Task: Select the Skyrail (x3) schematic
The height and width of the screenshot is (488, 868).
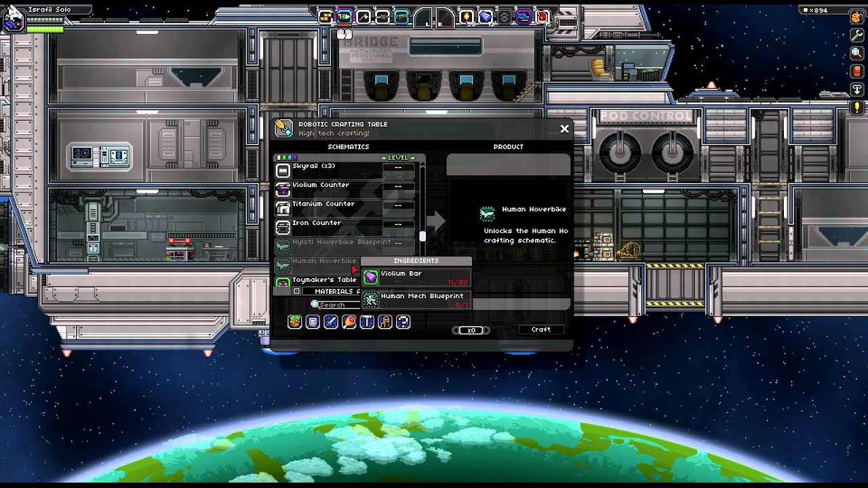Action: point(345,170)
